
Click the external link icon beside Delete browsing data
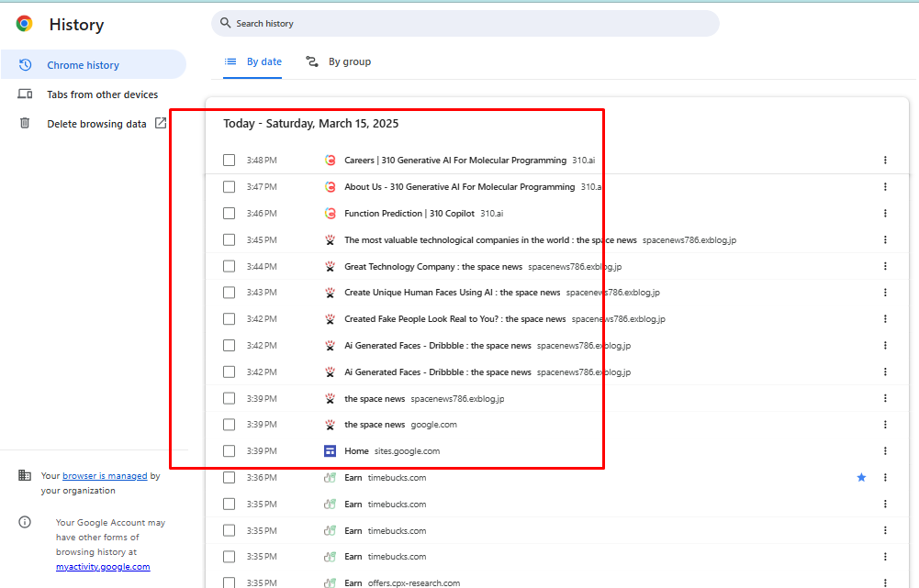pos(160,123)
